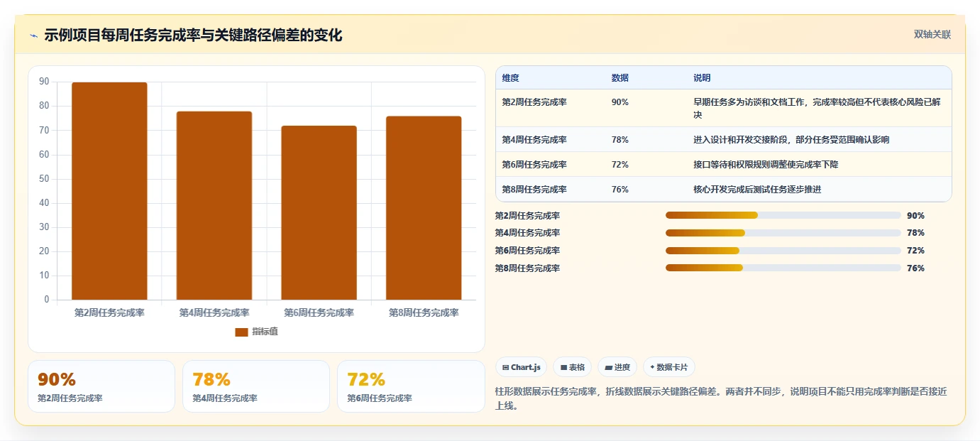Click the 表格 tag chip

[572, 367]
